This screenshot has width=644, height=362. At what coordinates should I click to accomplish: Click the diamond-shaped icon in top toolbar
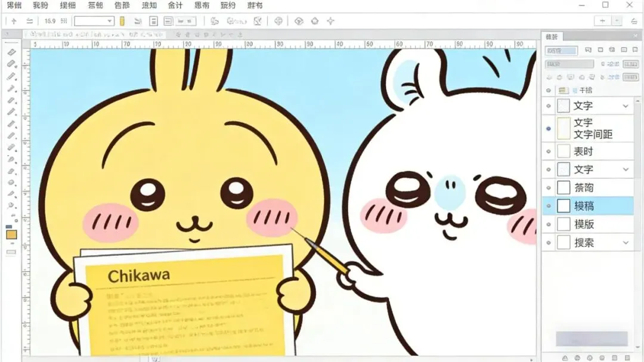tap(299, 21)
